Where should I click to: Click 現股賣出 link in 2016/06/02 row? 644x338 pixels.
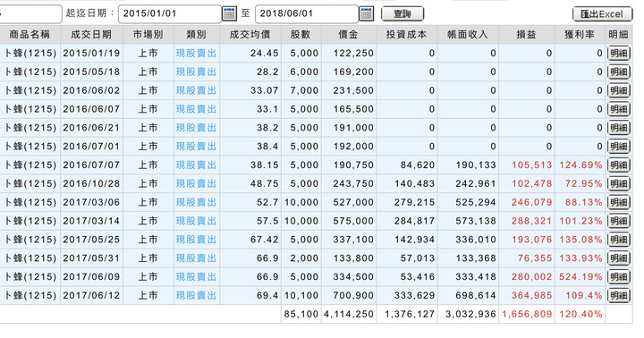[196, 90]
